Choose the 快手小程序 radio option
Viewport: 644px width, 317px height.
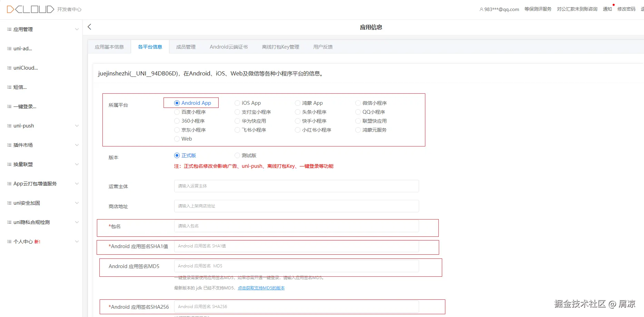[x=298, y=121]
